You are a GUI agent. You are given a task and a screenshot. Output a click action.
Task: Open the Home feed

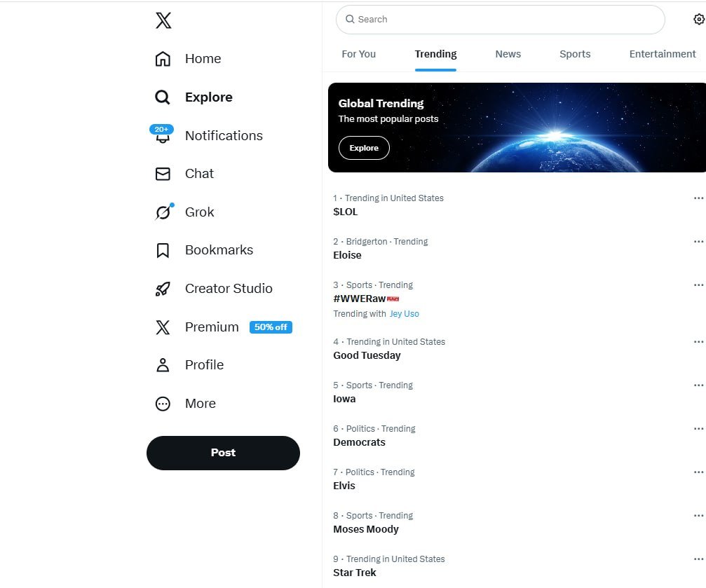(x=203, y=59)
